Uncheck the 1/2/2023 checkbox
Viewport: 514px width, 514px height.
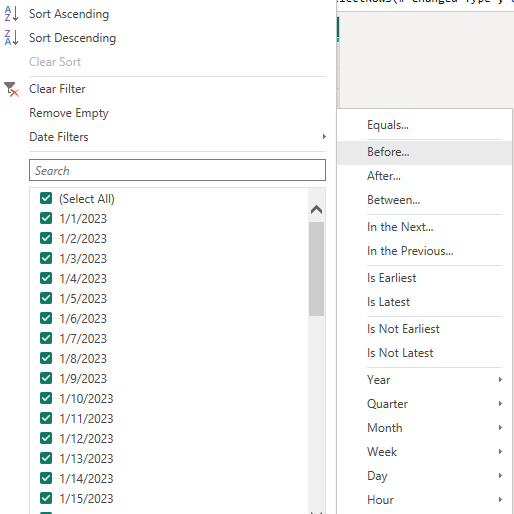coord(46,238)
